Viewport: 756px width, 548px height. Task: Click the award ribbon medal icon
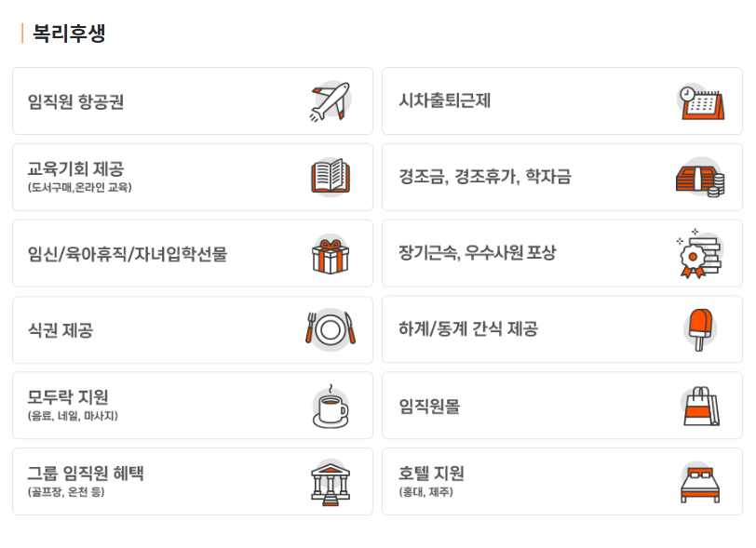[700, 254]
